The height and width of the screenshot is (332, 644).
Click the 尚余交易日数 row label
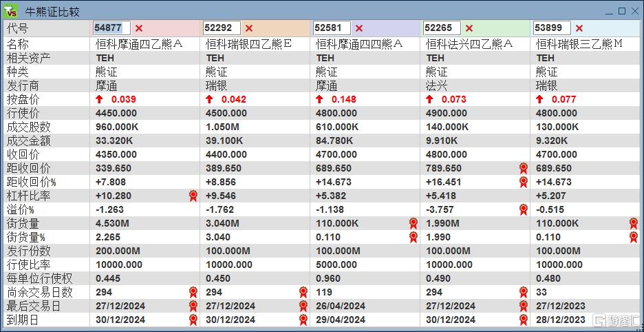[x=39, y=292]
